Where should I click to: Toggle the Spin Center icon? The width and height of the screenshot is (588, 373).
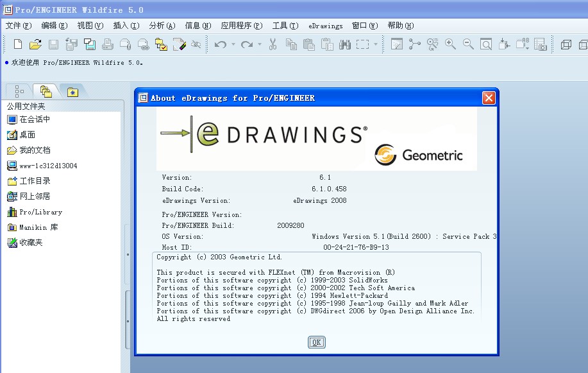pyautogui.click(x=414, y=44)
